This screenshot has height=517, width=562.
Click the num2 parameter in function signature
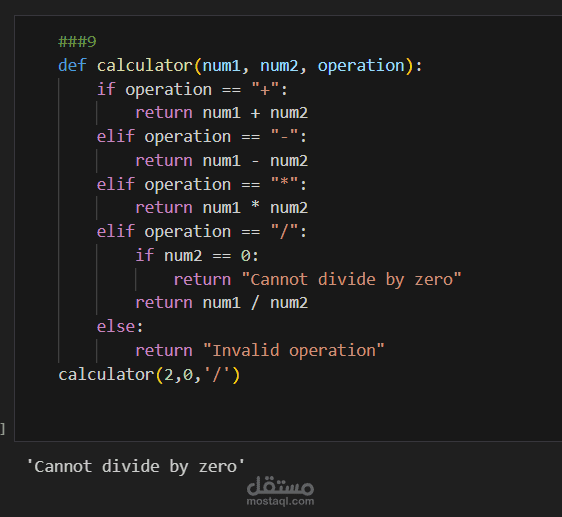(279, 66)
